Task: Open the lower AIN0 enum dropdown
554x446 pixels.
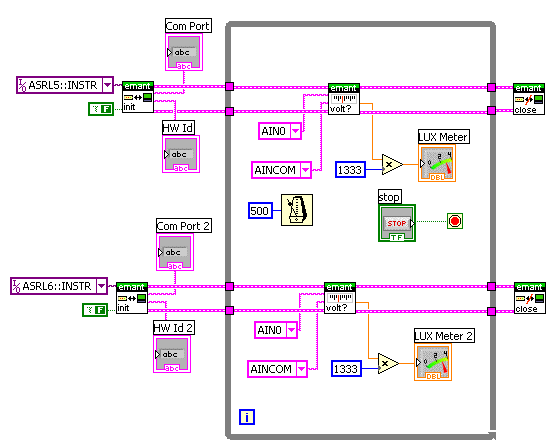Action: [291, 330]
